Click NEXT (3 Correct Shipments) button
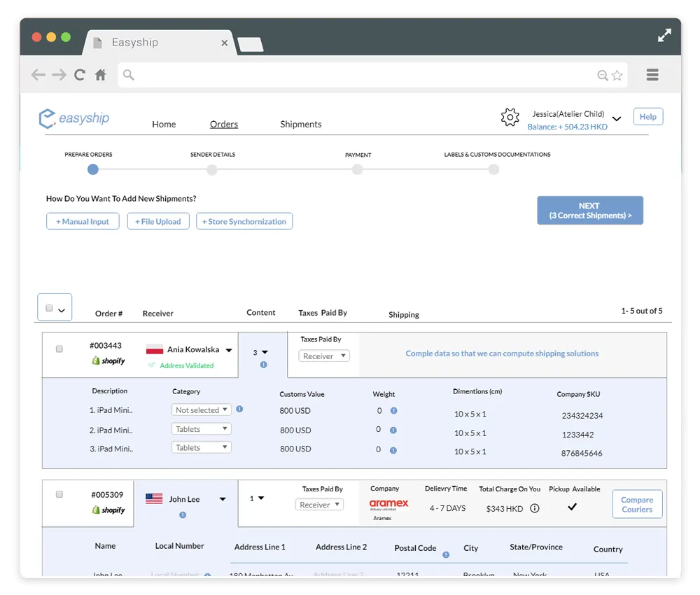Viewport: 700px width, 595px height. click(589, 210)
